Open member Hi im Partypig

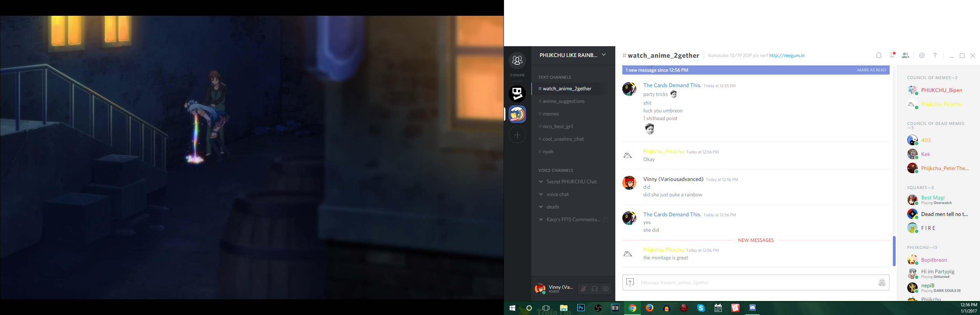click(937, 274)
